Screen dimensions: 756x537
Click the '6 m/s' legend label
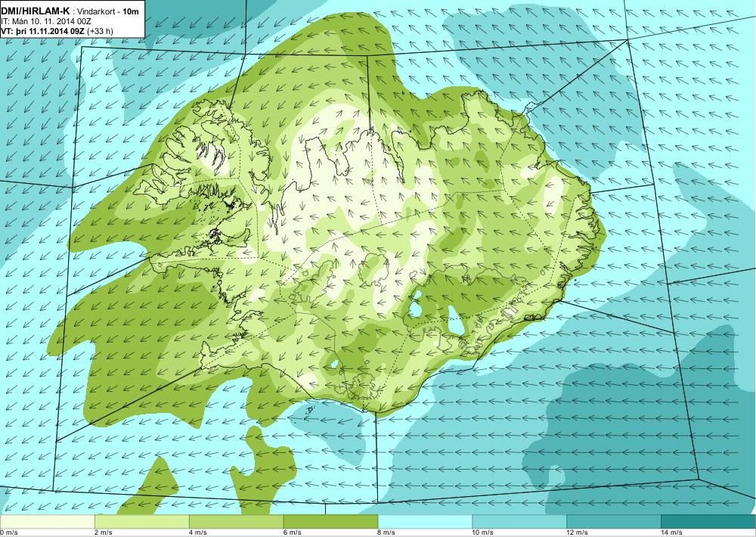(292, 532)
